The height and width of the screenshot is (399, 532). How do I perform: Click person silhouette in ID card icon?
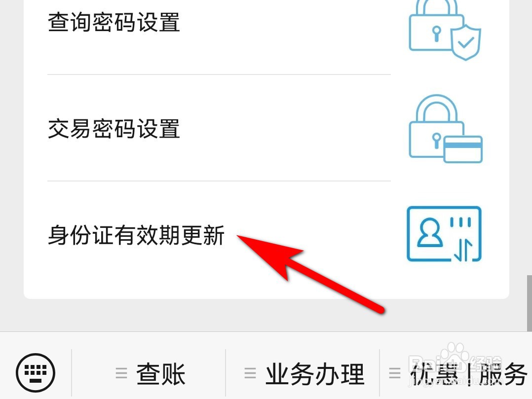pyautogui.click(x=430, y=232)
